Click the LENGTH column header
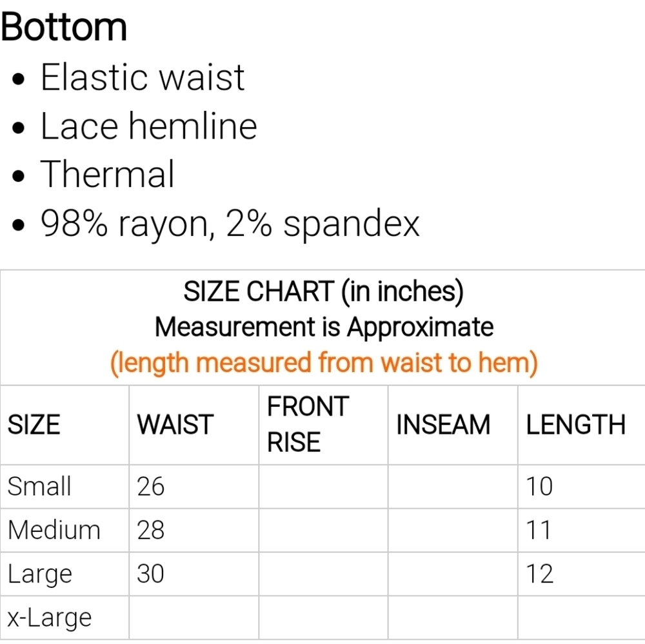Screen dimensions: 645x644 click(576, 425)
